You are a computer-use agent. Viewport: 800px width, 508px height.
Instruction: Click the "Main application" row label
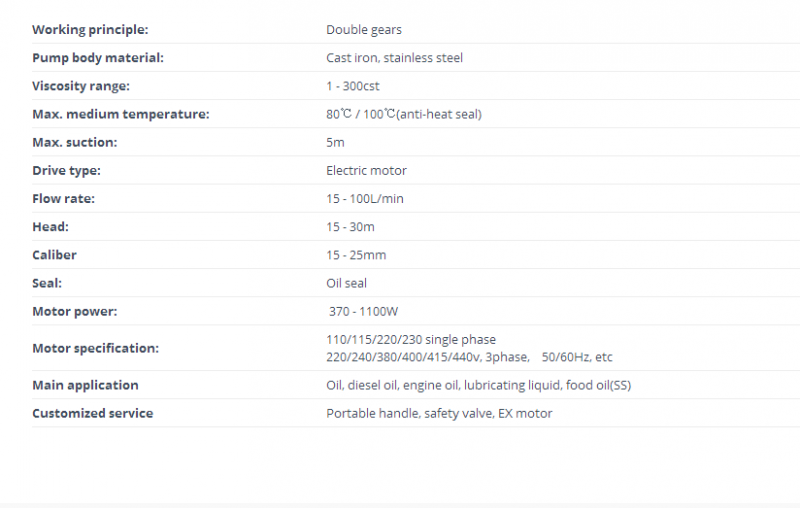(85, 385)
